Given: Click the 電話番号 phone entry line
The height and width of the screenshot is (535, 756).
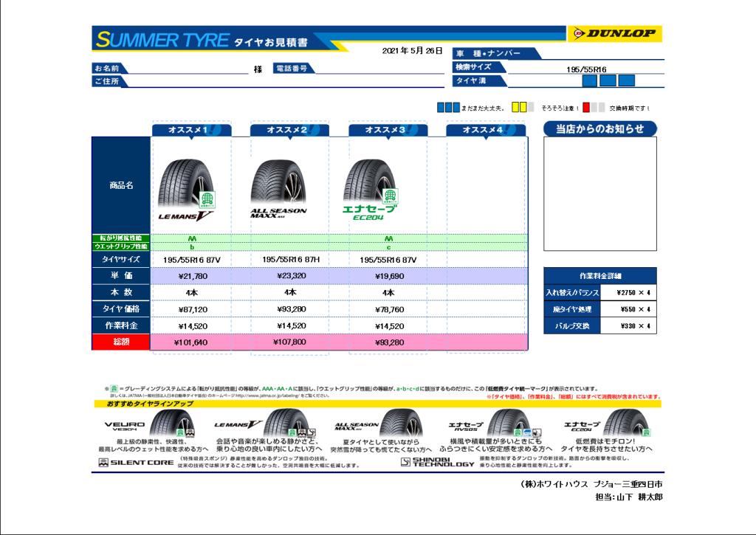Looking at the screenshot, I should point(379,69).
